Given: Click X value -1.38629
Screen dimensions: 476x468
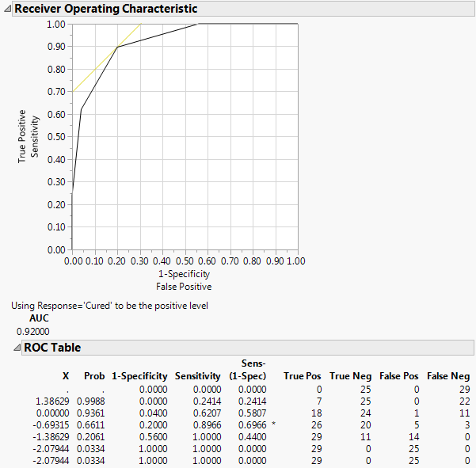Looking at the screenshot, I should [x=51, y=437].
